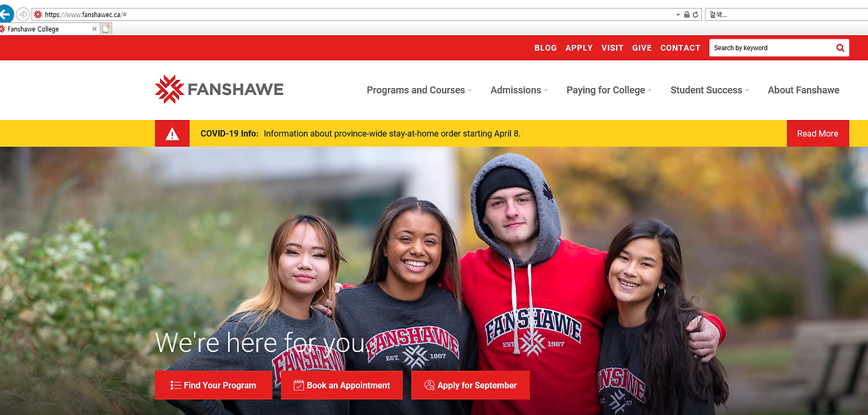
Task: Click the lock security icon in address bar
Action: tap(686, 14)
